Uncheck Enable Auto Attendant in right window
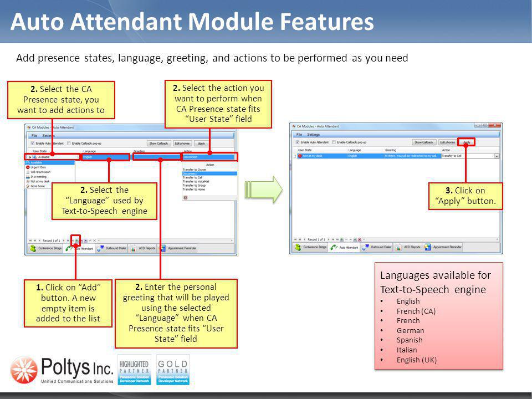Image resolution: width=532 pixels, height=399 pixels. point(298,142)
